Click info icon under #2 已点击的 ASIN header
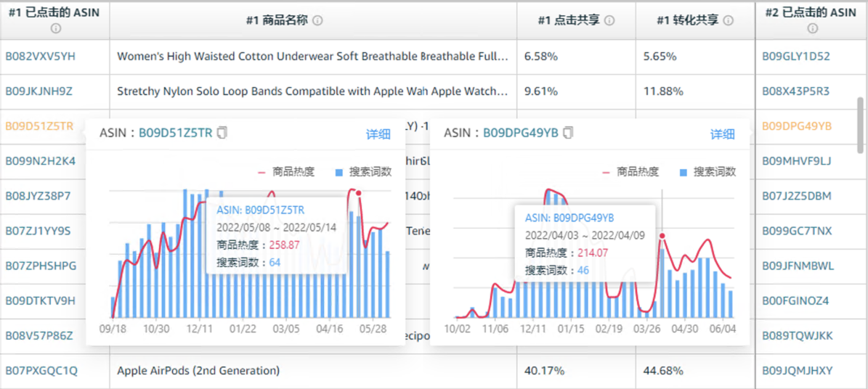868x389 pixels. click(x=812, y=28)
